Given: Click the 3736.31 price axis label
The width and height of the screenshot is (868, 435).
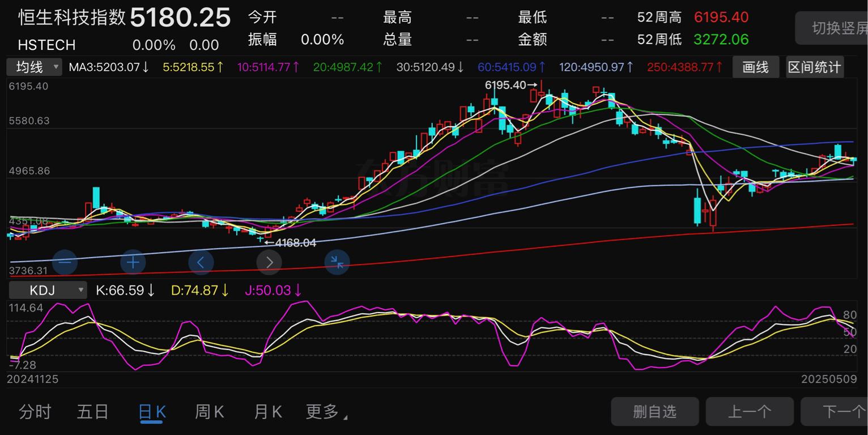Looking at the screenshot, I should coord(28,271).
